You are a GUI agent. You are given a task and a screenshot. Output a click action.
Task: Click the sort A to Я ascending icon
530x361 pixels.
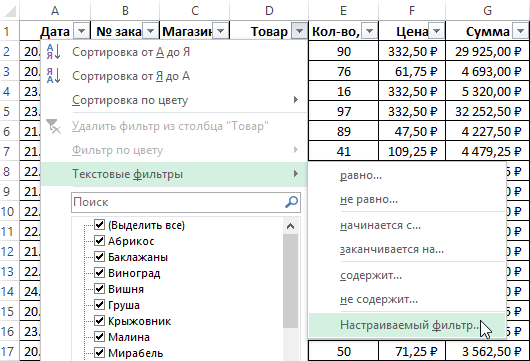tap(53, 52)
